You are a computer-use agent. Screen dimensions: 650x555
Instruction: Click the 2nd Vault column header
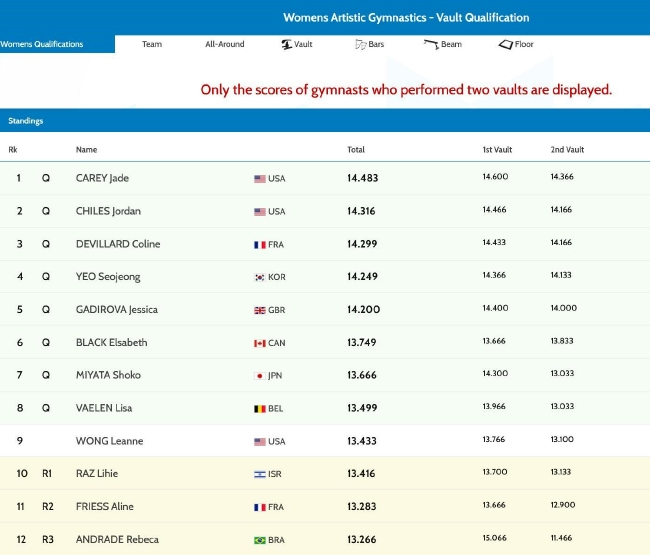point(567,150)
